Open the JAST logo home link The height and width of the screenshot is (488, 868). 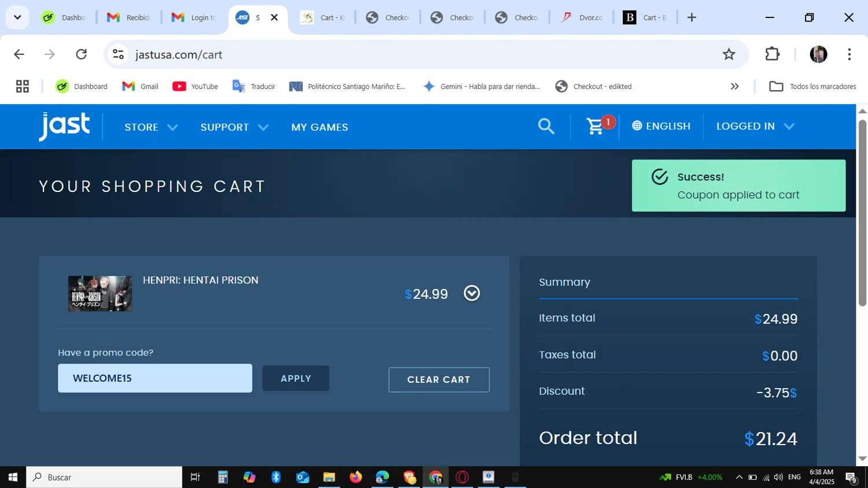pos(64,126)
